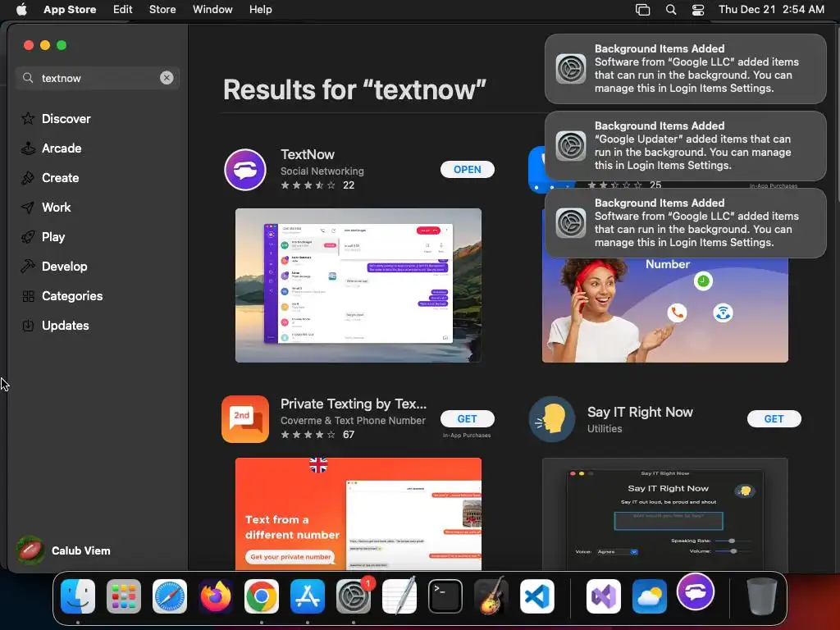Click the Say IT Right Now app icon
Image resolution: width=840 pixels, height=630 pixels.
click(x=552, y=419)
